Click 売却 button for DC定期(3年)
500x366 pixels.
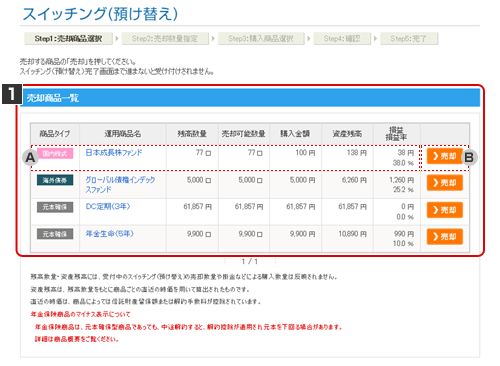coord(445,210)
